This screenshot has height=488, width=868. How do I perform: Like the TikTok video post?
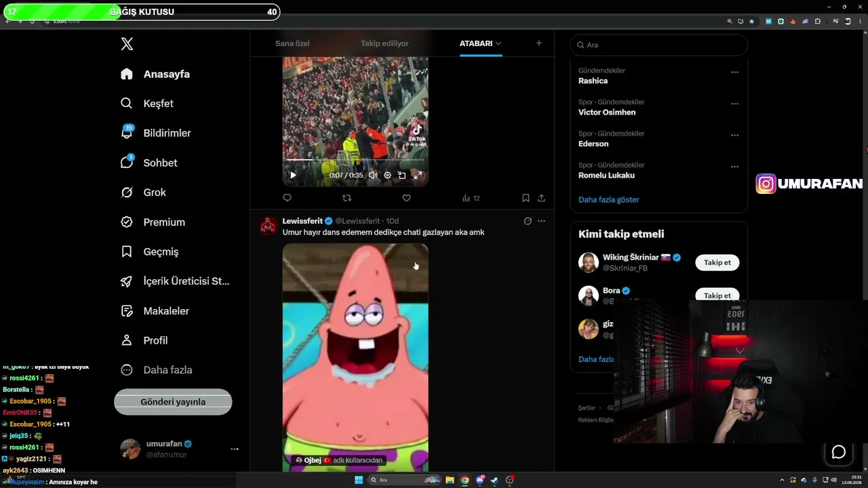[x=406, y=198]
